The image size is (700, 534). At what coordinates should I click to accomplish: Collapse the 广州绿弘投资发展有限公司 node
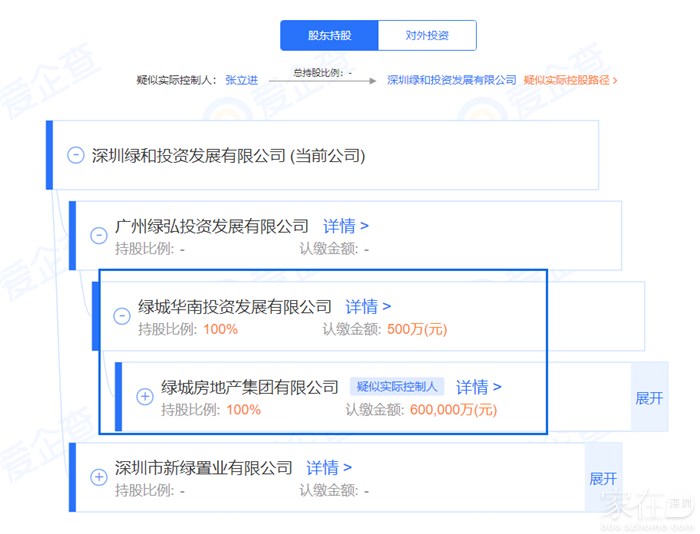pos(98,236)
